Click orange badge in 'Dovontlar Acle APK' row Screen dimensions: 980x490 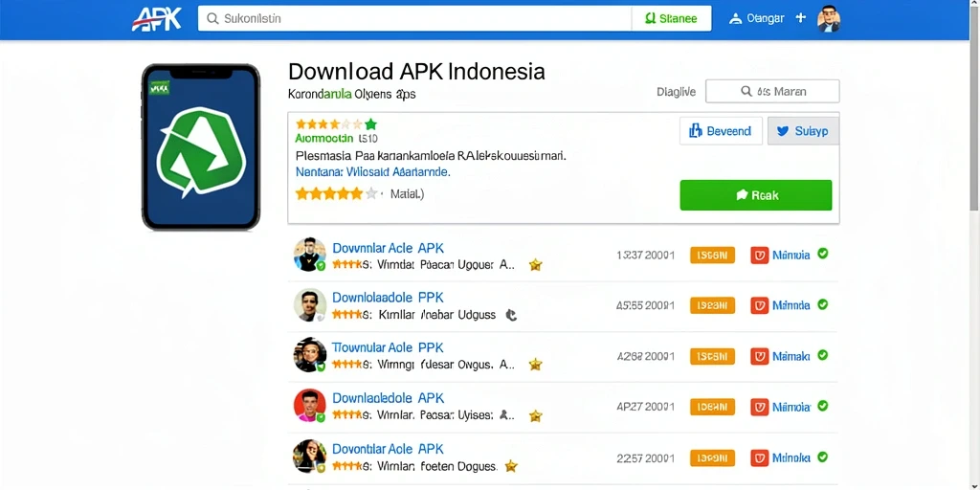[x=712, y=457]
